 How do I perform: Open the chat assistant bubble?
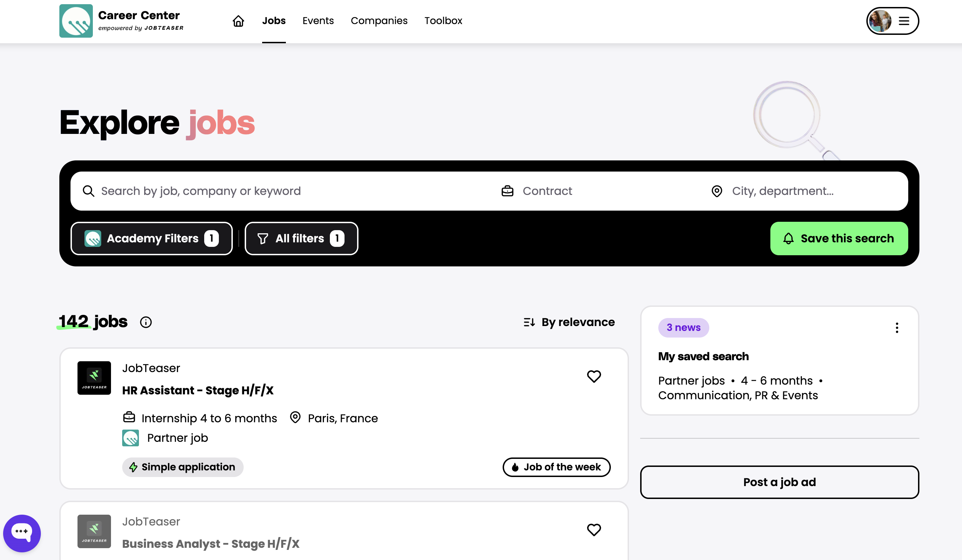[22, 532]
